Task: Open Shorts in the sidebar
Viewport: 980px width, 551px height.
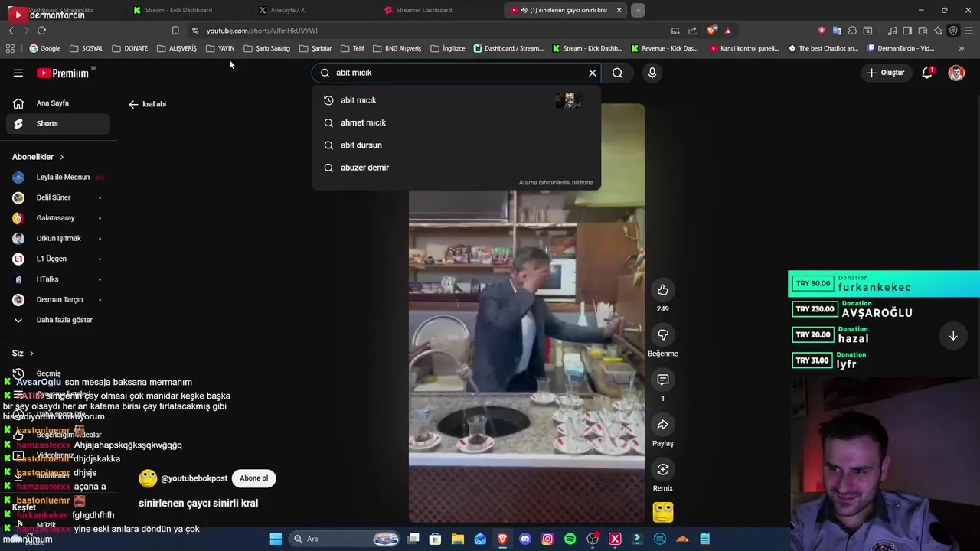Action: coord(58,123)
